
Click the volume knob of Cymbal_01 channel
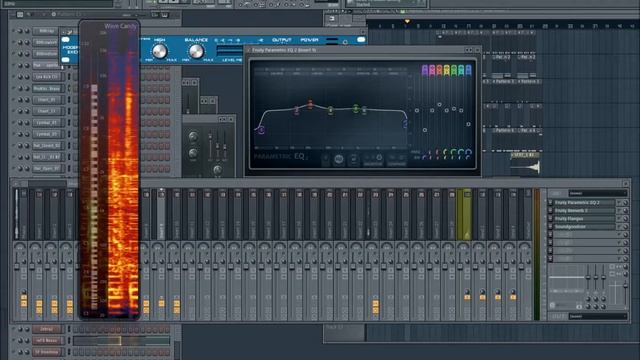27,122
